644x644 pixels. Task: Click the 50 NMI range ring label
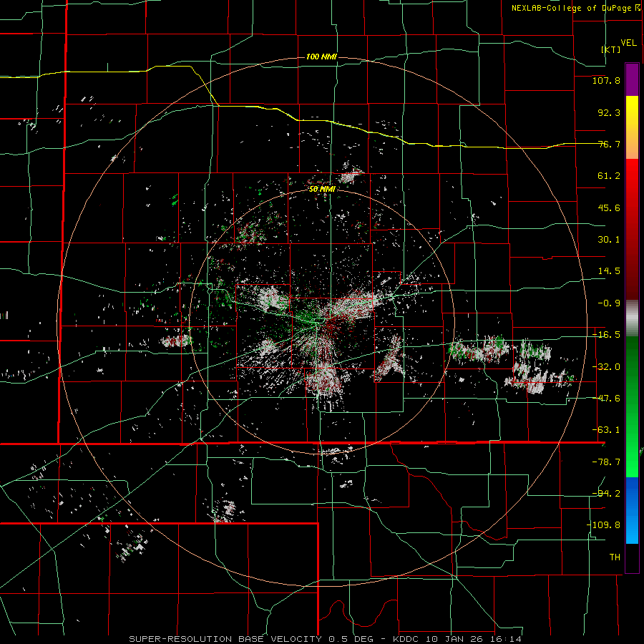point(322,190)
